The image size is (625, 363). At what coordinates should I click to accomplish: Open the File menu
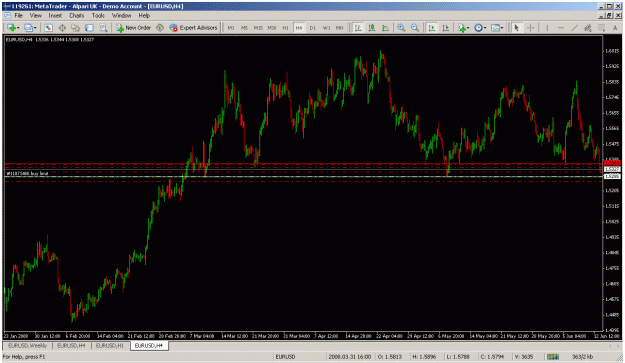[18, 16]
